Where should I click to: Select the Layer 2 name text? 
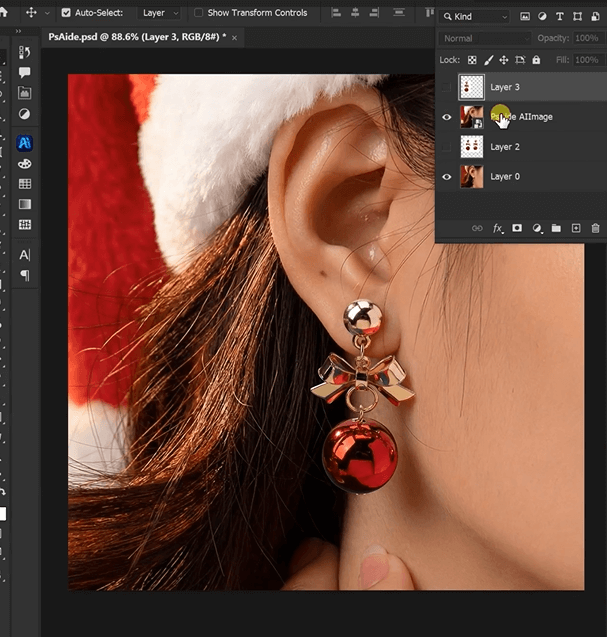(505, 147)
